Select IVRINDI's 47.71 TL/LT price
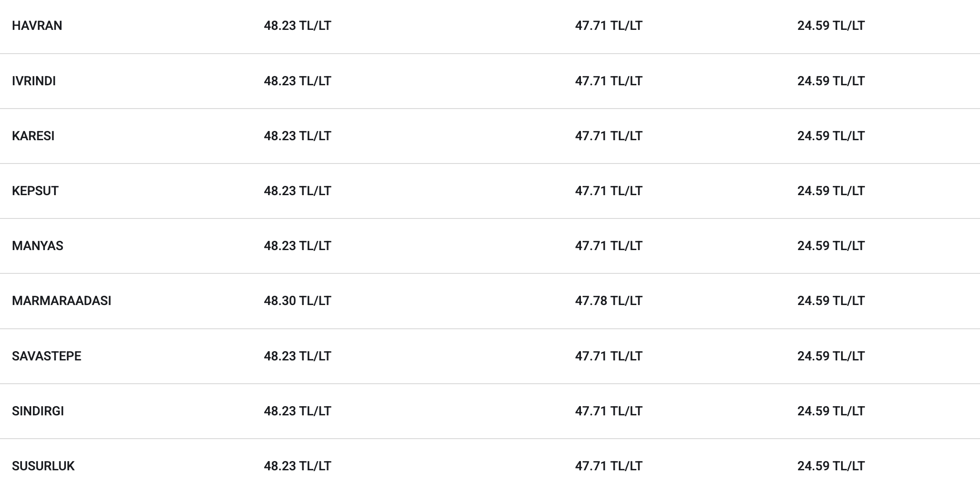The width and height of the screenshot is (980, 487). point(609,81)
